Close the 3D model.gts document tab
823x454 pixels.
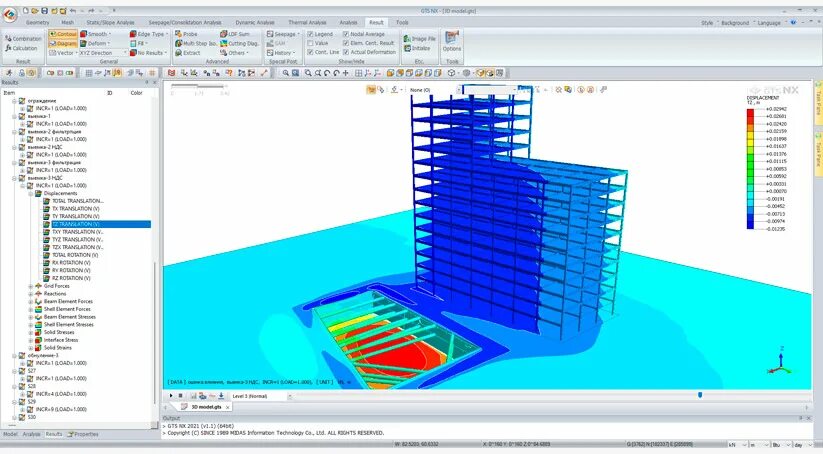pyautogui.click(x=227, y=407)
